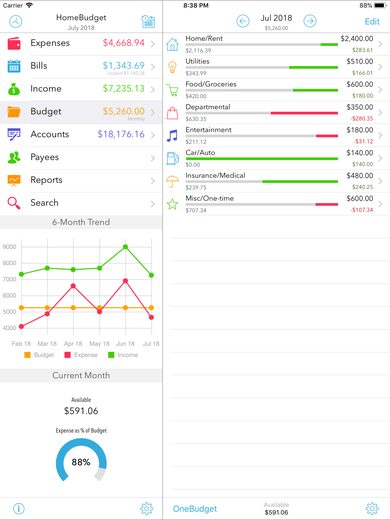Viewport: 390px width, 520px height.
Task: Tap the Apr 18 expense point
Action: (73, 286)
